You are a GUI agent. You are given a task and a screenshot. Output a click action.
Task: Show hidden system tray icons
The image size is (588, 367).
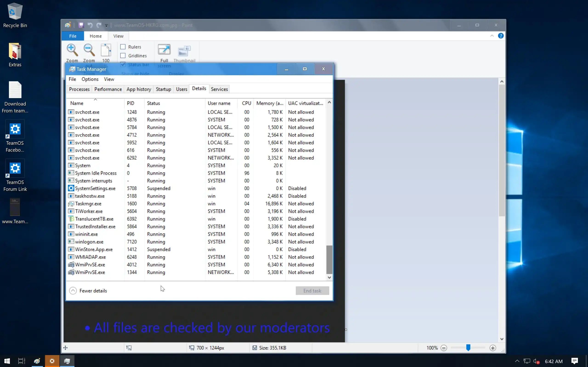click(x=517, y=361)
